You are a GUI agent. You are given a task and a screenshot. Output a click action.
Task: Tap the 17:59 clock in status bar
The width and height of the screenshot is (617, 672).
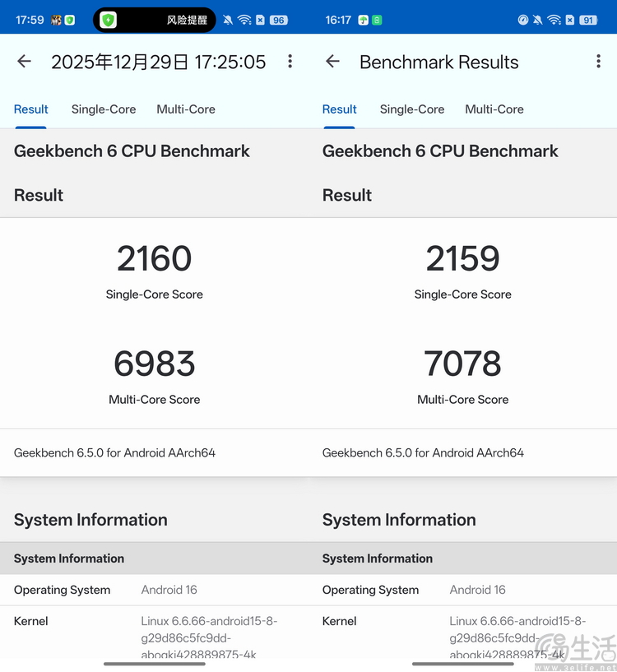30,20
